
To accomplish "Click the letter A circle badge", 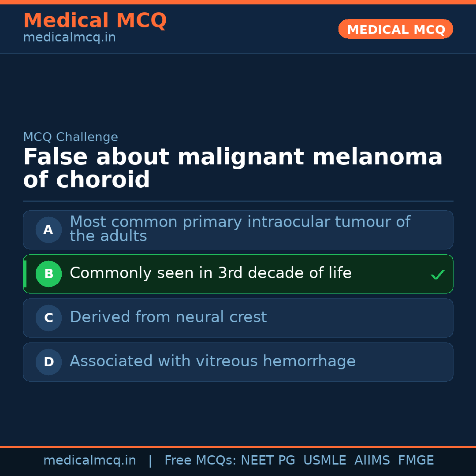I will [48, 230].
